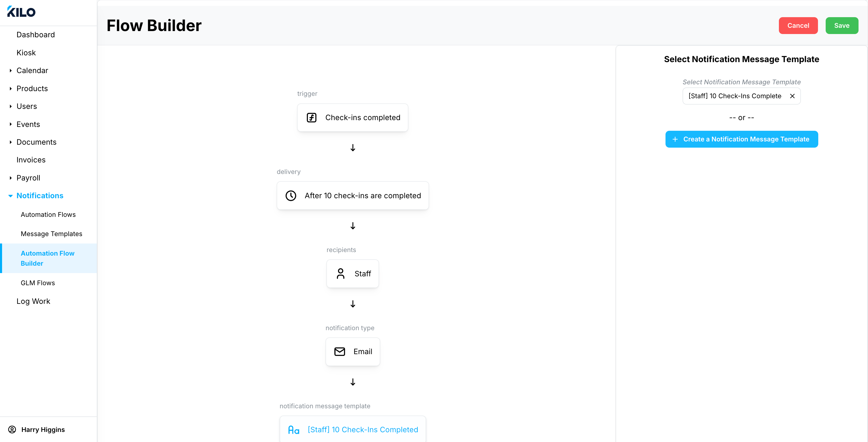Click the clock icon on delivery node
The image size is (868, 442).
pos(291,196)
